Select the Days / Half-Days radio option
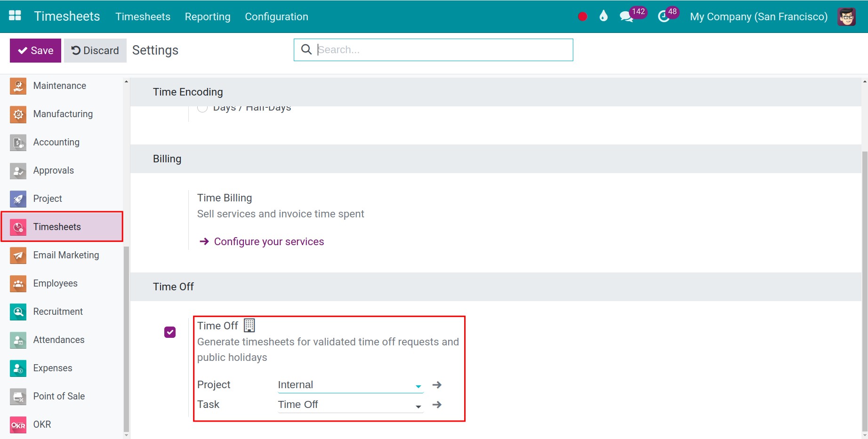 202,108
